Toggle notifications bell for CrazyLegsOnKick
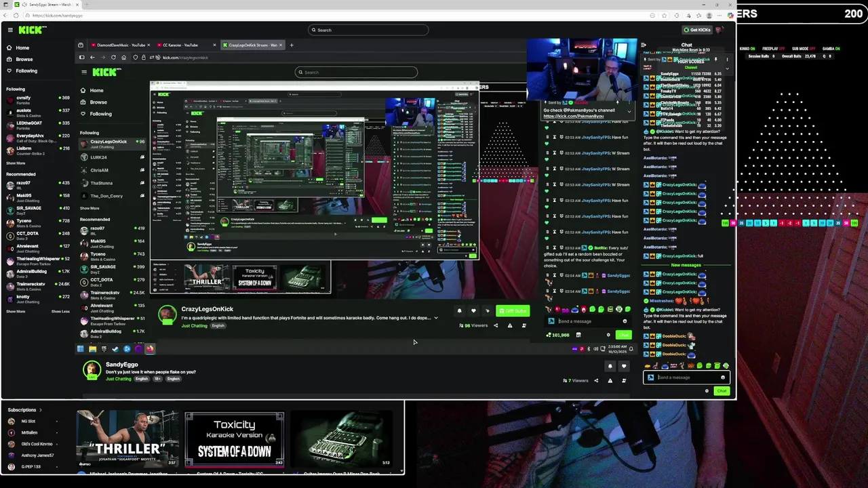Viewport: 868px width, 488px height. pyautogui.click(x=459, y=311)
